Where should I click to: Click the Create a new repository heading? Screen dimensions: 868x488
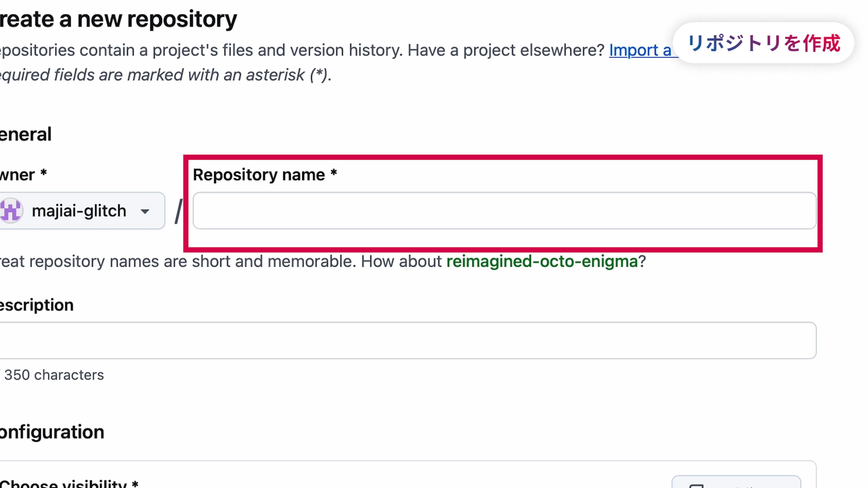(x=118, y=19)
